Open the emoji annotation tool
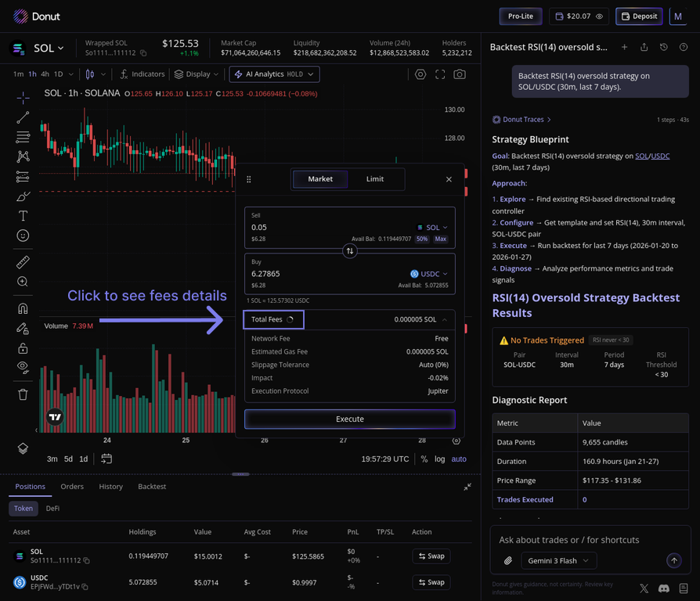The width and height of the screenshot is (700, 601). click(x=22, y=236)
